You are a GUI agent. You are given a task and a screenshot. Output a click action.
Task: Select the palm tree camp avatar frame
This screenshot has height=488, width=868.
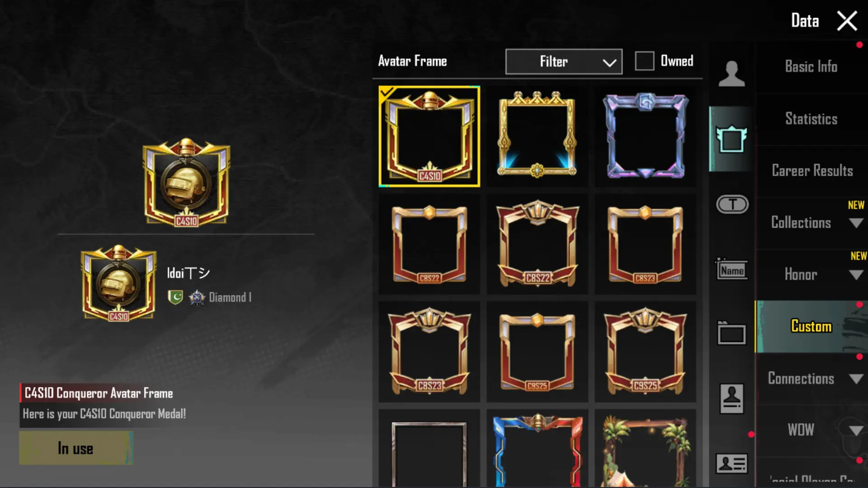(x=646, y=450)
